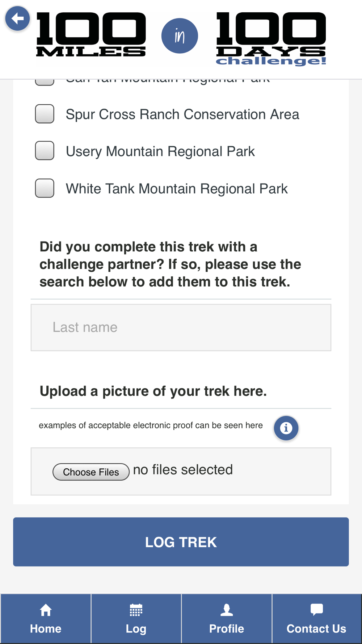Tap the Home house icon
This screenshot has width=362, height=644.
tap(46, 610)
